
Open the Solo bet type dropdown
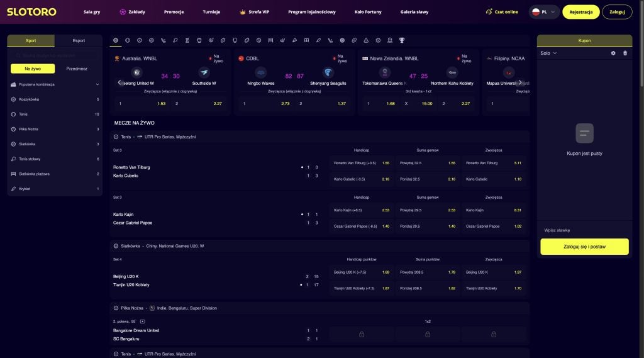tap(548, 53)
